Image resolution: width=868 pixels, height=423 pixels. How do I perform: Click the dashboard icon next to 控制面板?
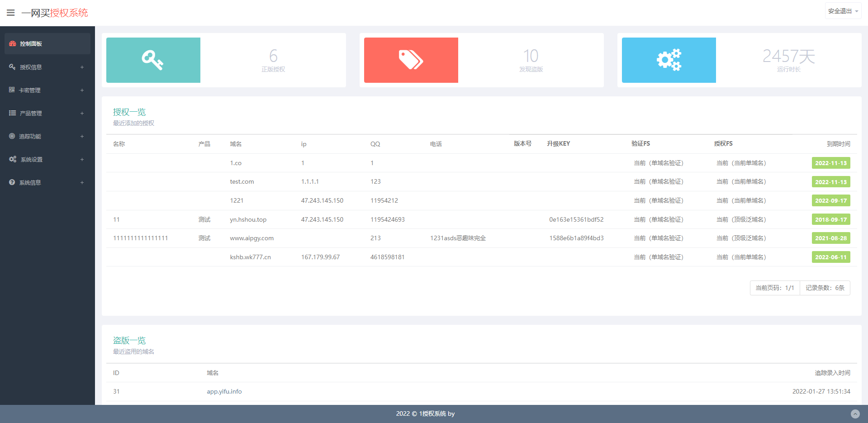click(13, 43)
